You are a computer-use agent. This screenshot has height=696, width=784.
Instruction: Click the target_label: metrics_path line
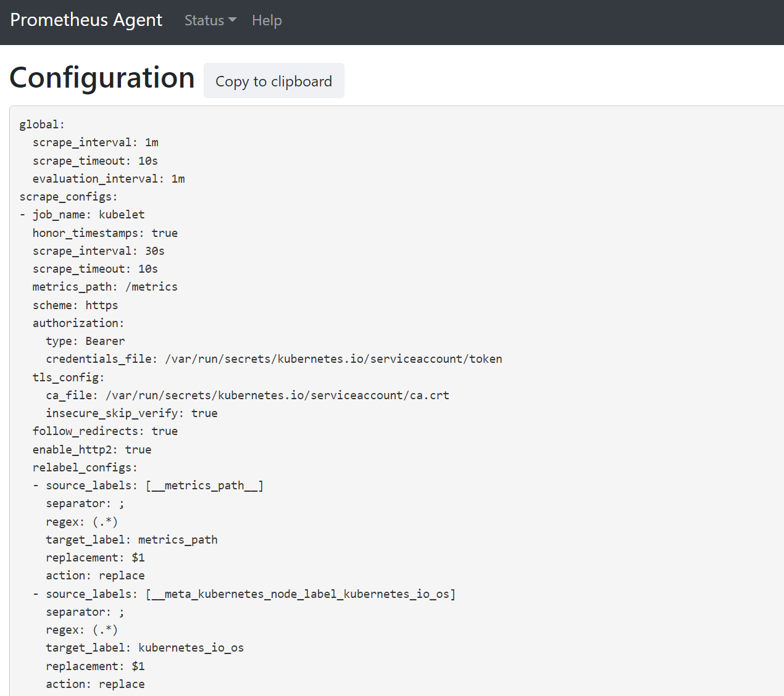click(131, 540)
